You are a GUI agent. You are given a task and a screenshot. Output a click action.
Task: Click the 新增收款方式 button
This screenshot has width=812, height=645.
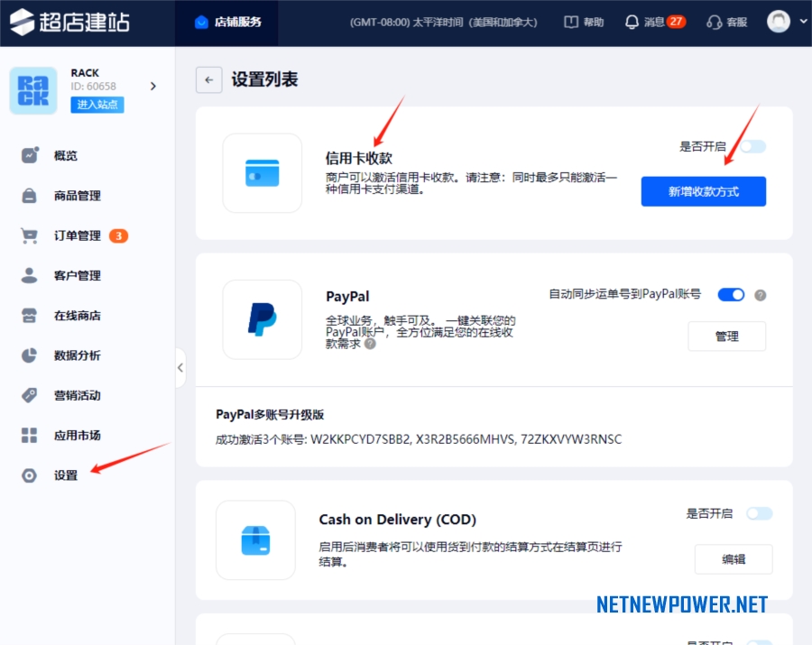coord(703,191)
